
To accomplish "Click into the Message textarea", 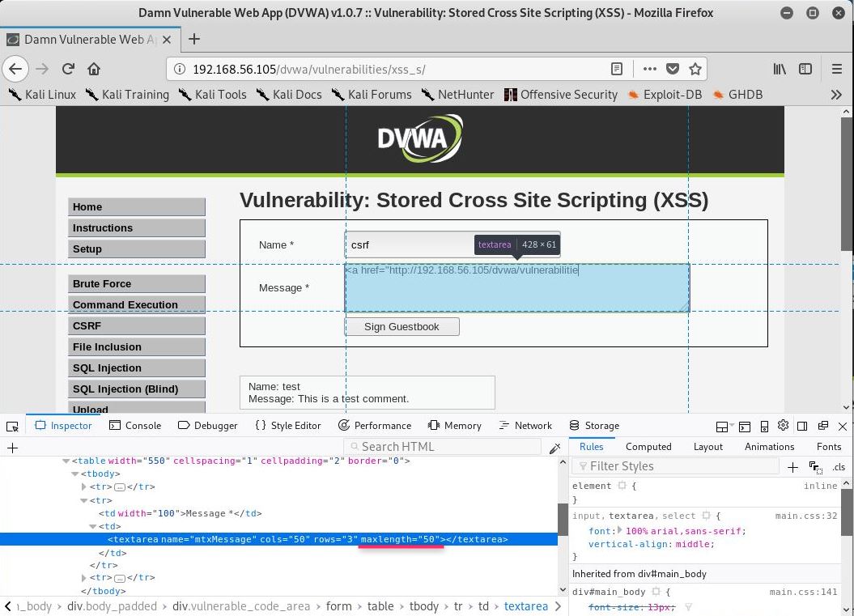I will 517,288.
